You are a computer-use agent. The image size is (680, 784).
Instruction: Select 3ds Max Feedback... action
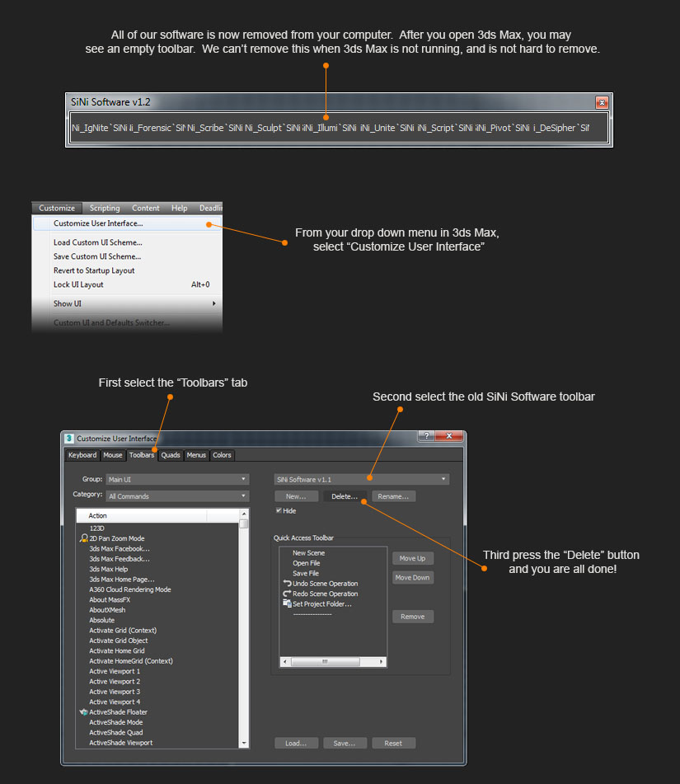click(120, 559)
